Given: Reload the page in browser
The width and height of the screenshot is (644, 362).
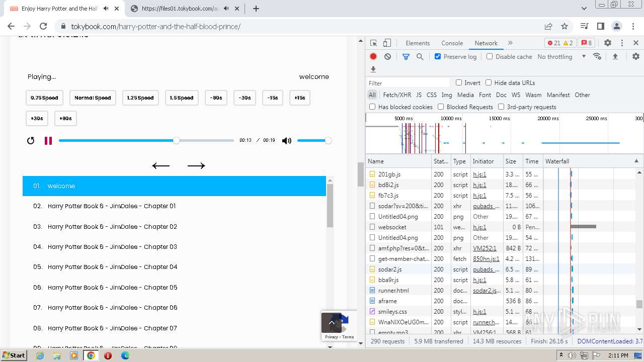Looking at the screenshot, I should point(43,26).
